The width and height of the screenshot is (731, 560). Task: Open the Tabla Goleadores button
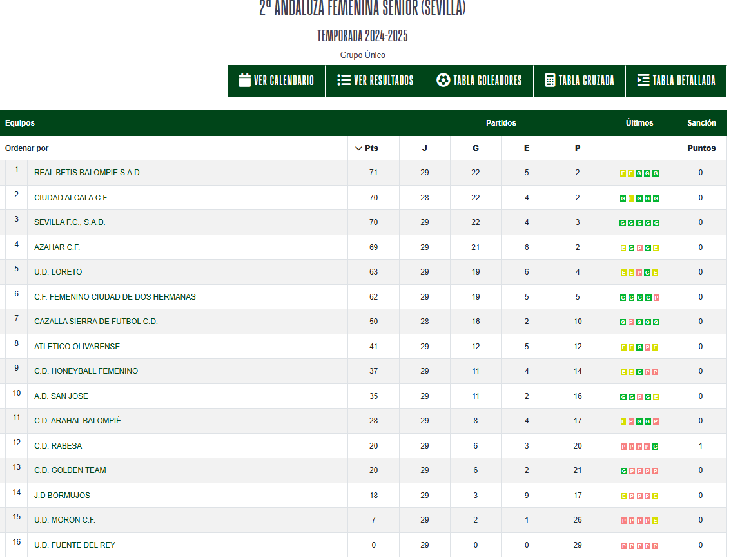479,81
